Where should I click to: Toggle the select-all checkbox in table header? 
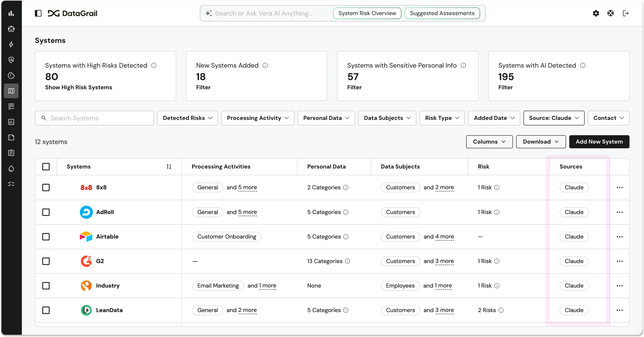point(46,167)
